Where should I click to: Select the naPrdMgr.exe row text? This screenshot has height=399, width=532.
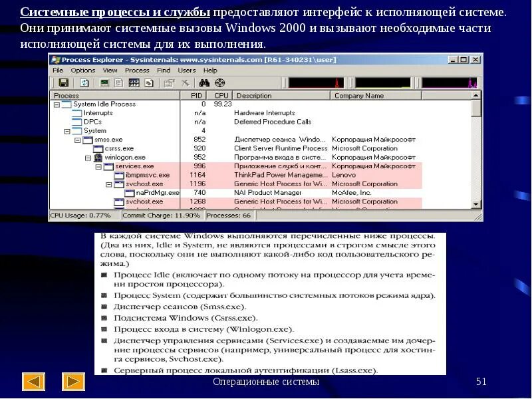(x=158, y=193)
